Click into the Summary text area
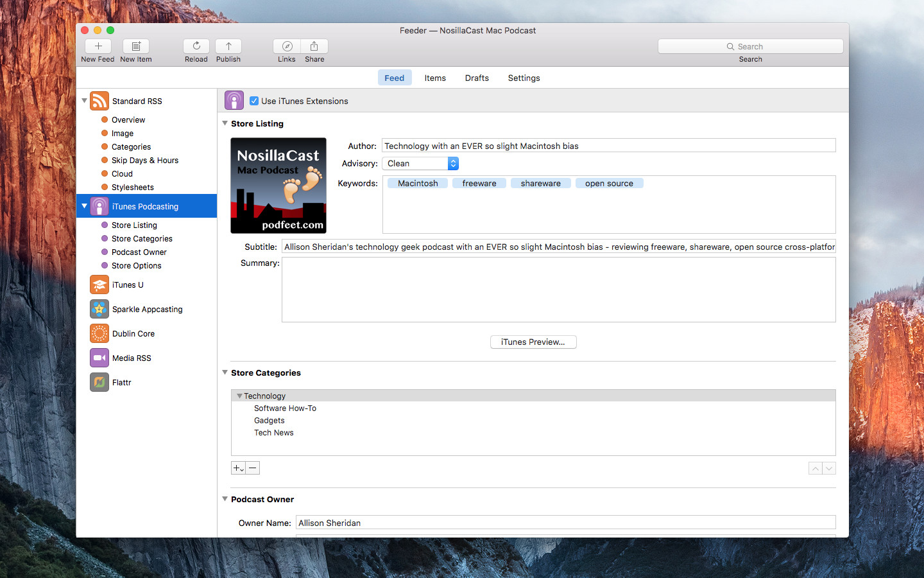This screenshot has height=578, width=924. (559, 290)
